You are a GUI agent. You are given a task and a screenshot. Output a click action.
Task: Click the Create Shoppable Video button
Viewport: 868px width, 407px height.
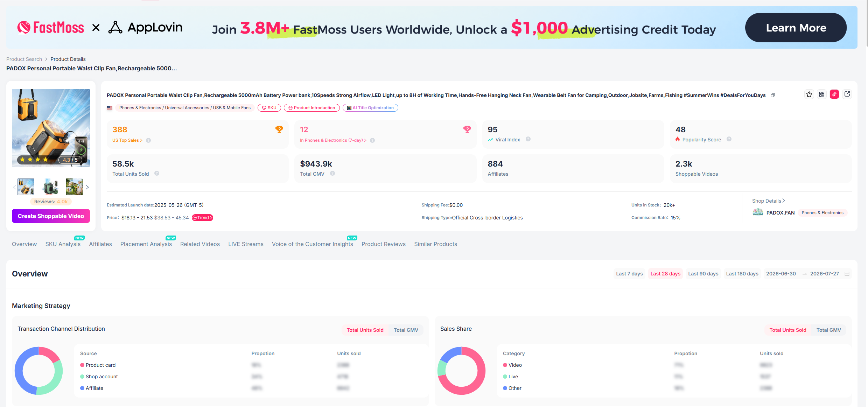tap(51, 216)
